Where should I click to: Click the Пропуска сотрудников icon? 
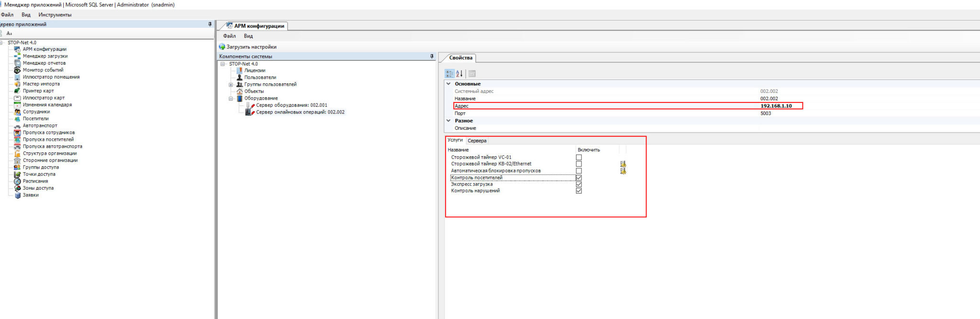(17, 133)
